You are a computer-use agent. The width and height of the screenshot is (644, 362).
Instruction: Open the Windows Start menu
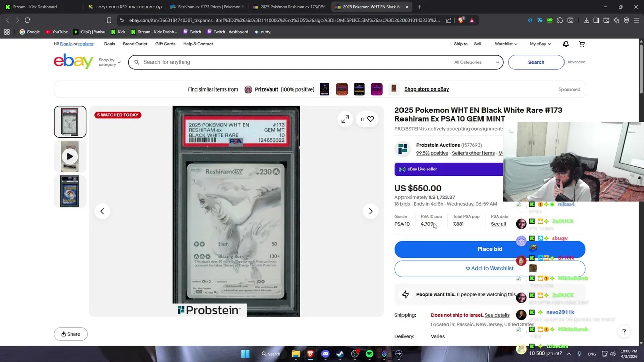(x=245, y=354)
